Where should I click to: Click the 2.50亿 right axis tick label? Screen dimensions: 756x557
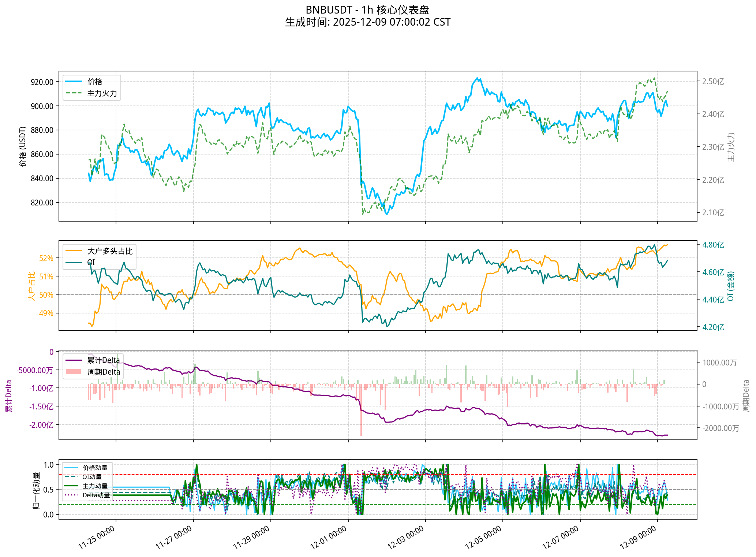pos(713,82)
